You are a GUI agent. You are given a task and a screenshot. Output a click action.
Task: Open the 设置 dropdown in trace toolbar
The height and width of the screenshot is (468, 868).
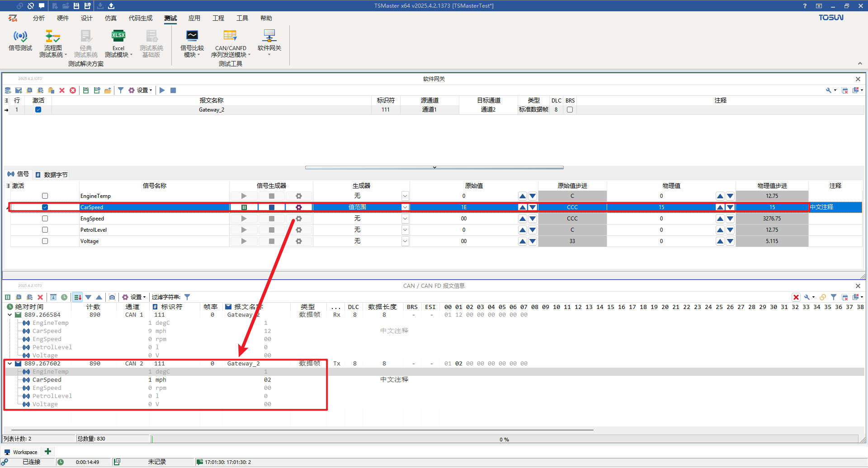134,297
